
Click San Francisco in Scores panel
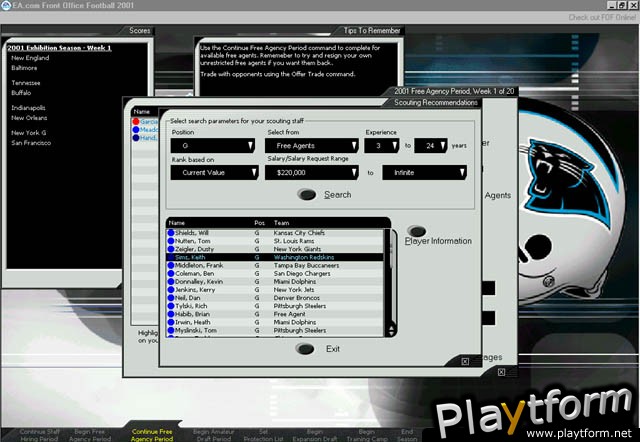[x=31, y=143]
